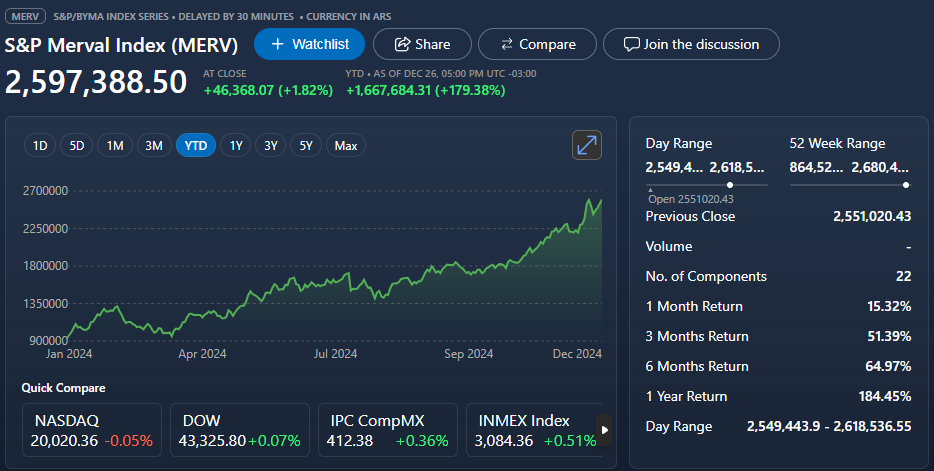934x471 pixels.
Task: Switch chart to 1M range
Action: 115,146
